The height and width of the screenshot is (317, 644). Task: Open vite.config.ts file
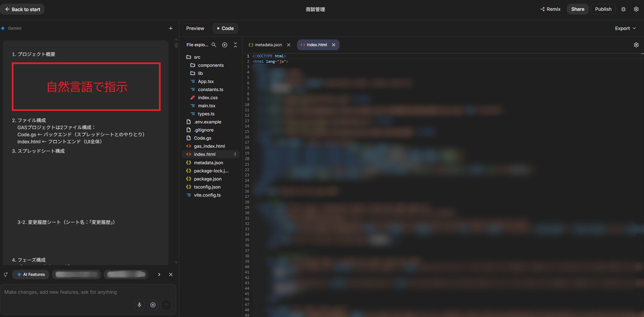click(x=211, y=195)
